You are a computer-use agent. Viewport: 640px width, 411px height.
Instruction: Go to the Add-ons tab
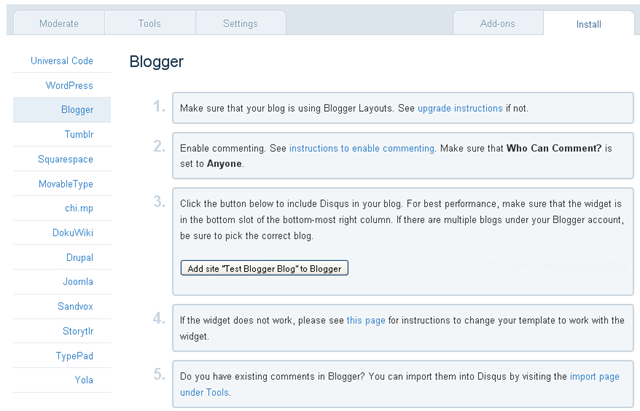(498, 24)
